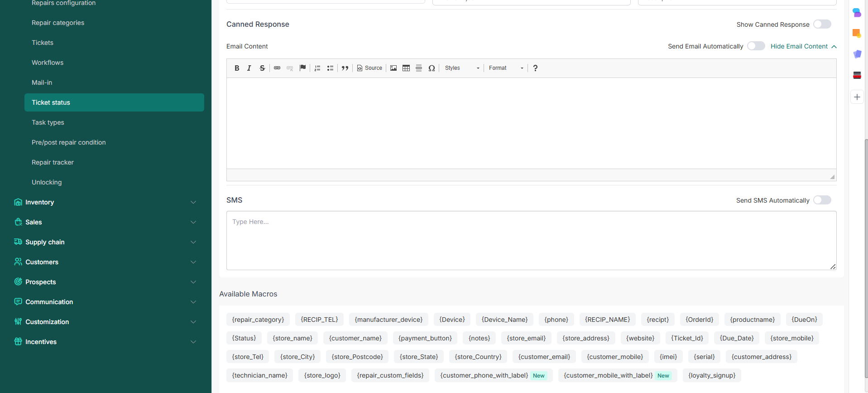Insert a numbered list

click(x=317, y=68)
